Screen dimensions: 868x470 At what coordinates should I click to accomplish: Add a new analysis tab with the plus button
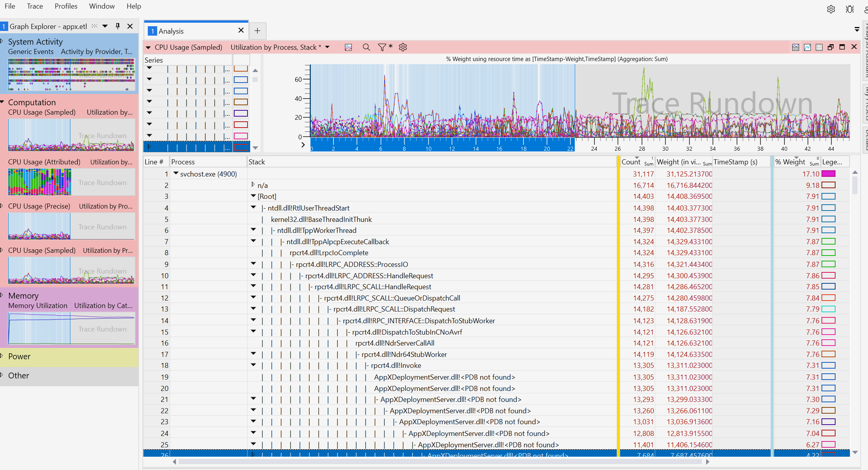257,31
